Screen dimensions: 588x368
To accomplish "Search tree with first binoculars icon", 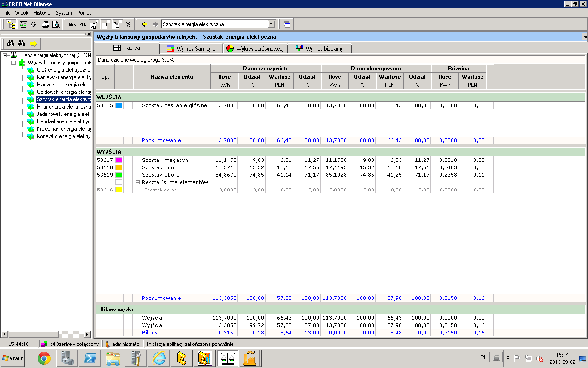I will (x=11, y=44).
